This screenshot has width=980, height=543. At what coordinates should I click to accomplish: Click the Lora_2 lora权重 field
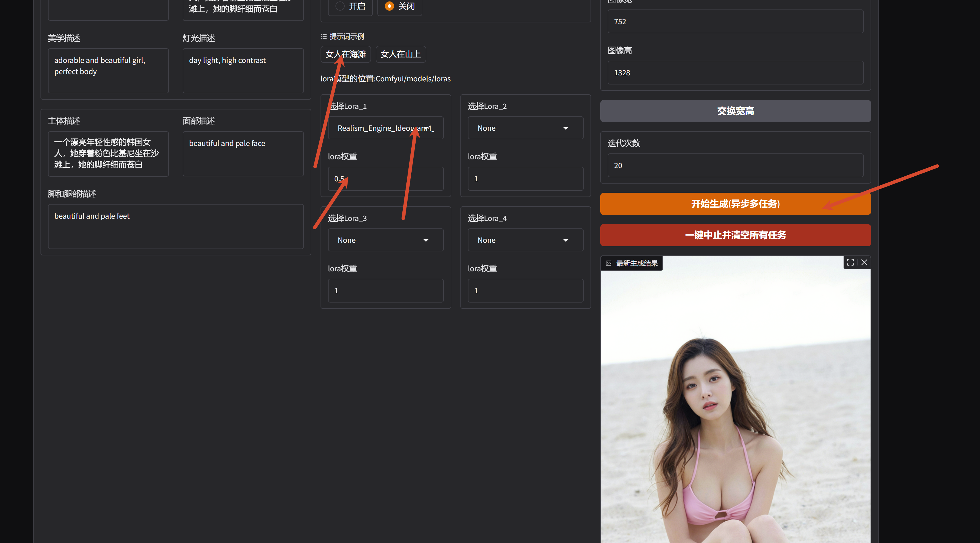pos(525,179)
